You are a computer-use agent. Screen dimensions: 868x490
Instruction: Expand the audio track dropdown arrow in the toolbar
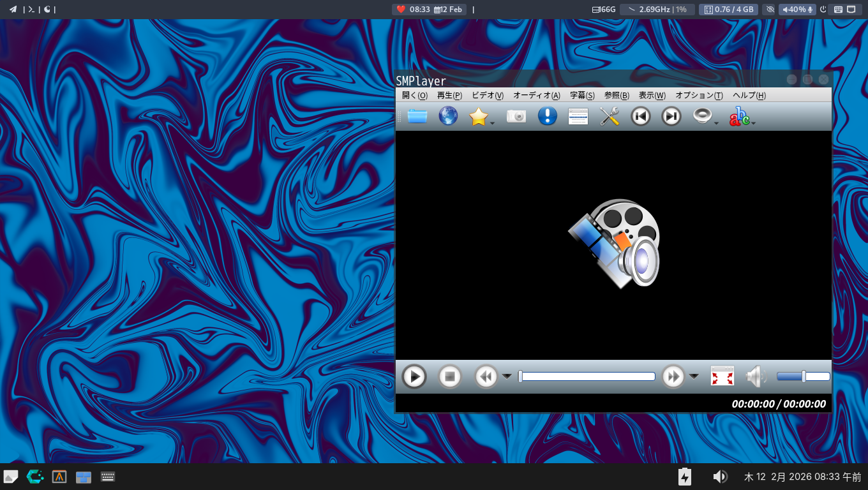[717, 122]
